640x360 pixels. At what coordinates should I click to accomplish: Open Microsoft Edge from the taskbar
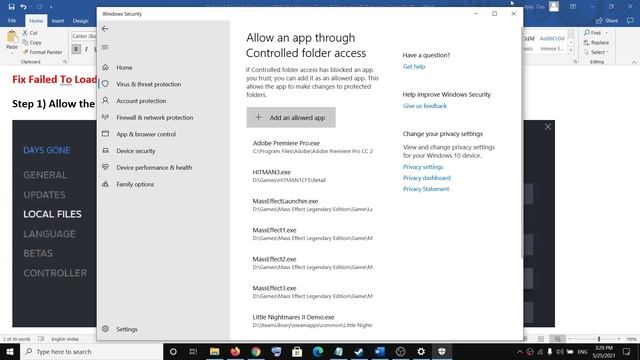(x=318, y=351)
